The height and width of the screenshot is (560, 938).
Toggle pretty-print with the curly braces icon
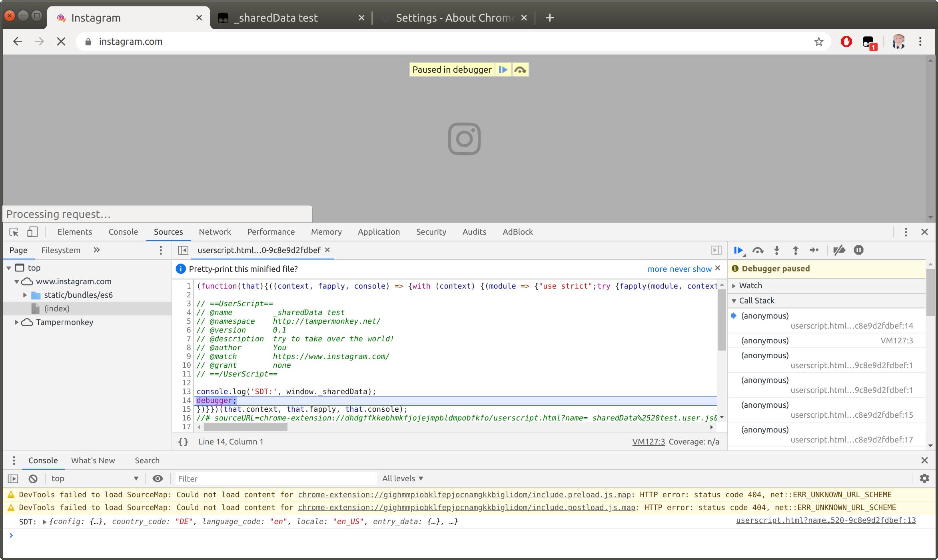point(183,442)
